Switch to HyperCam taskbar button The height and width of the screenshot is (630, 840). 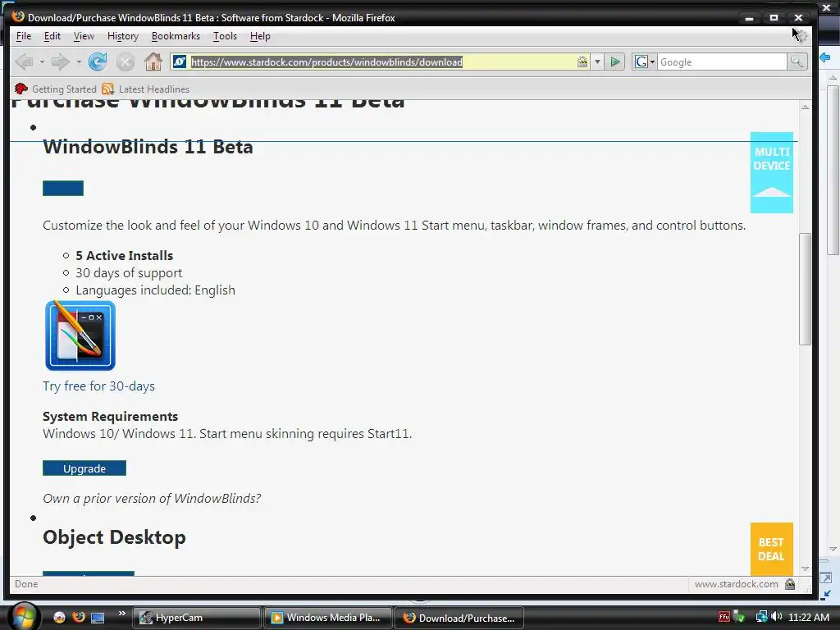tap(196, 618)
